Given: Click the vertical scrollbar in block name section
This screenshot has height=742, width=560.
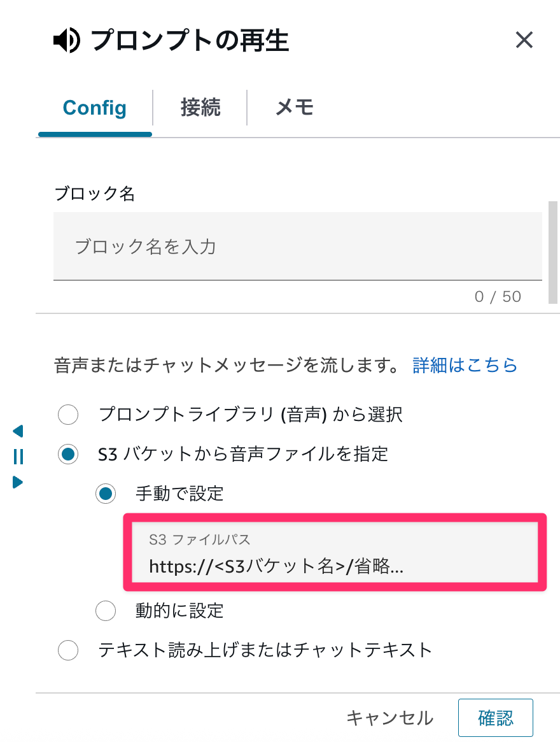Looking at the screenshot, I should point(552,253).
